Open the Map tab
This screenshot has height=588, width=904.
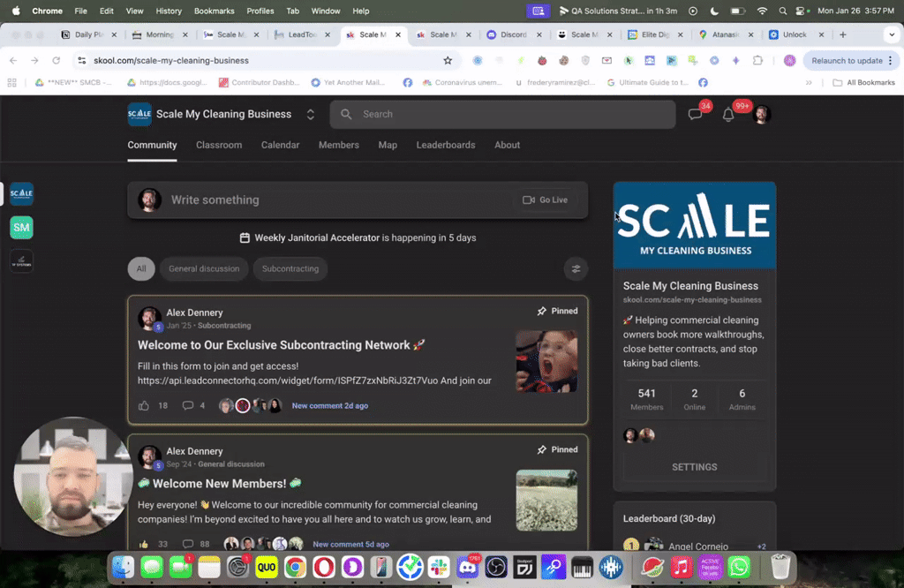(x=388, y=146)
